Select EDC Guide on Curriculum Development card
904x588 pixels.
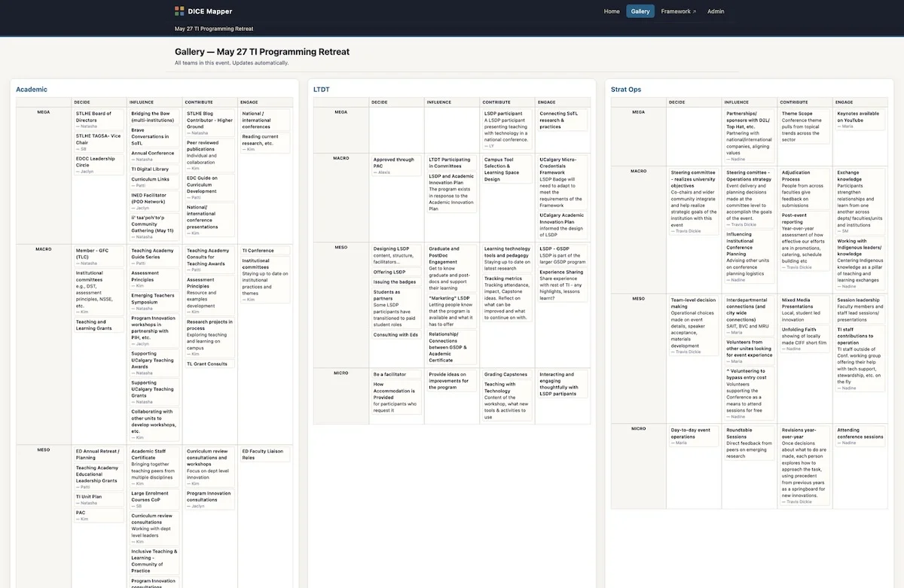[210, 188]
